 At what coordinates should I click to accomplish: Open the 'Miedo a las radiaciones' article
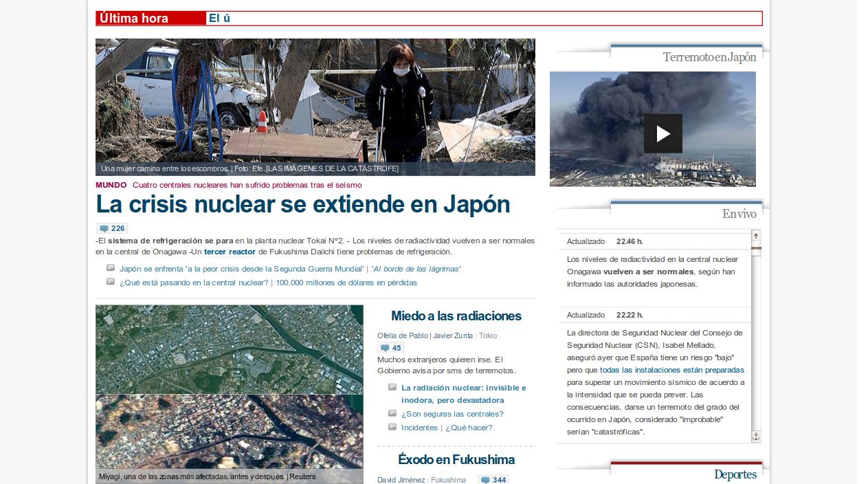click(x=456, y=316)
